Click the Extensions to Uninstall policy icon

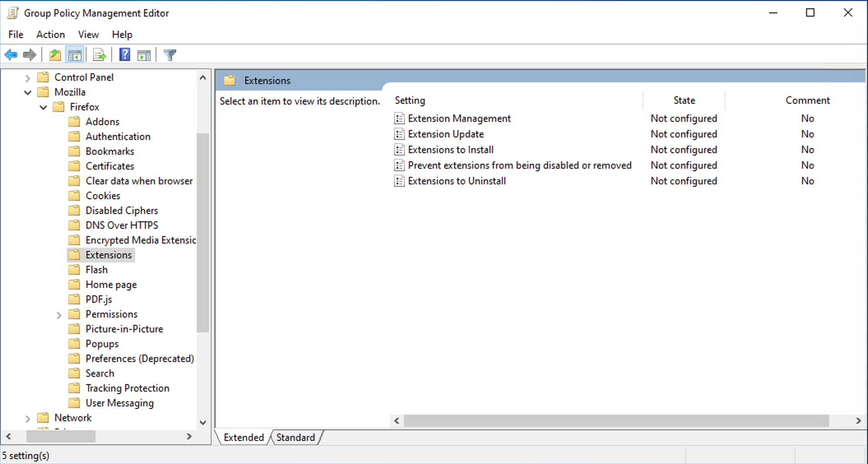click(x=399, y=181)
